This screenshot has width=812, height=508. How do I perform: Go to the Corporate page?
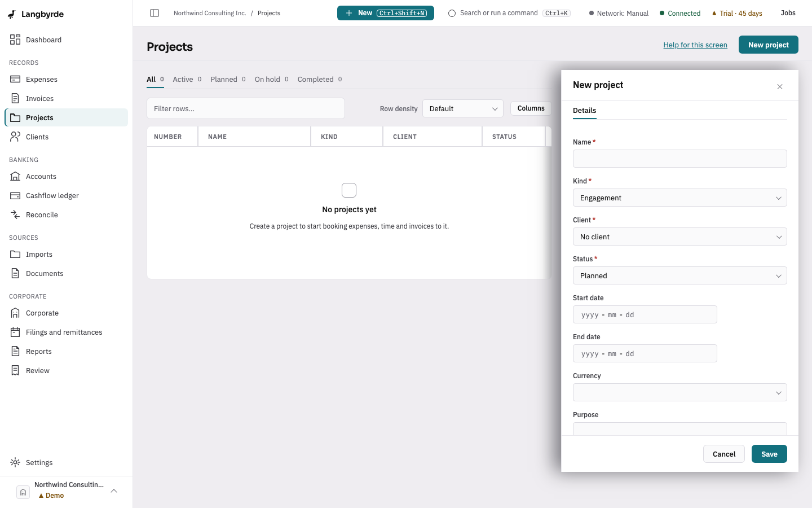click(x=66, y=313)
